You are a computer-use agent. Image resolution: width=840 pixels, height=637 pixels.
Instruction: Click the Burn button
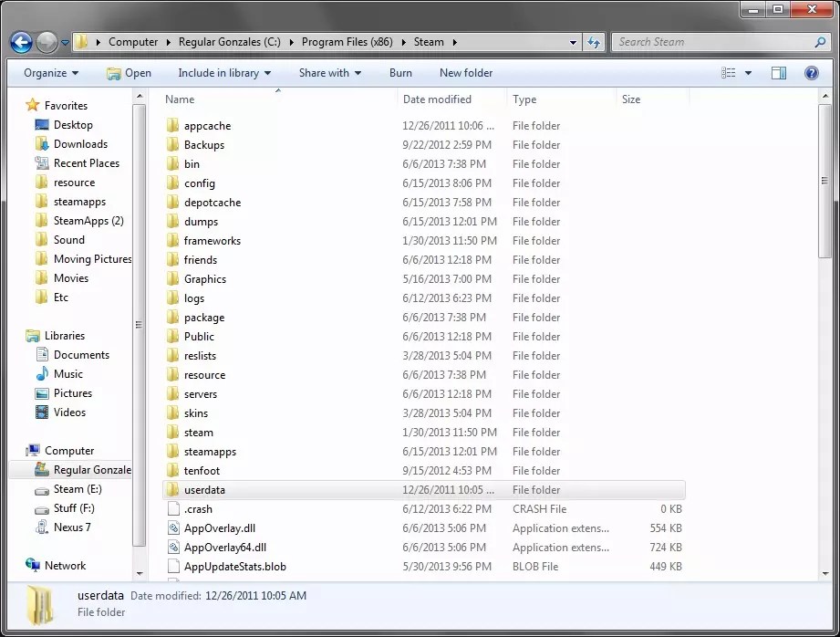click(x=400, y=73)
